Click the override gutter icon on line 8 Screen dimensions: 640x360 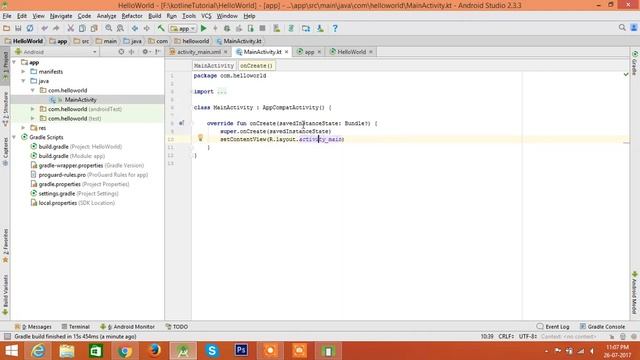click(x=181, y=123)
